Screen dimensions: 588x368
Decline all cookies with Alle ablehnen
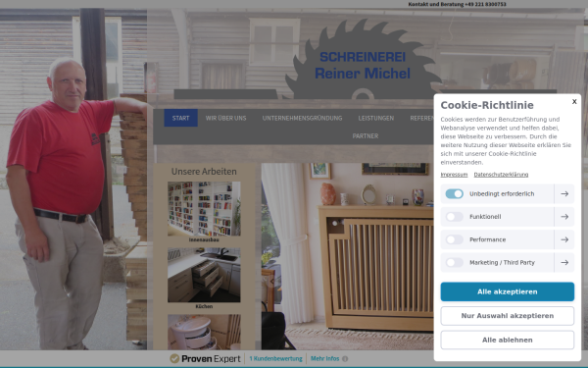pos(507,340)
